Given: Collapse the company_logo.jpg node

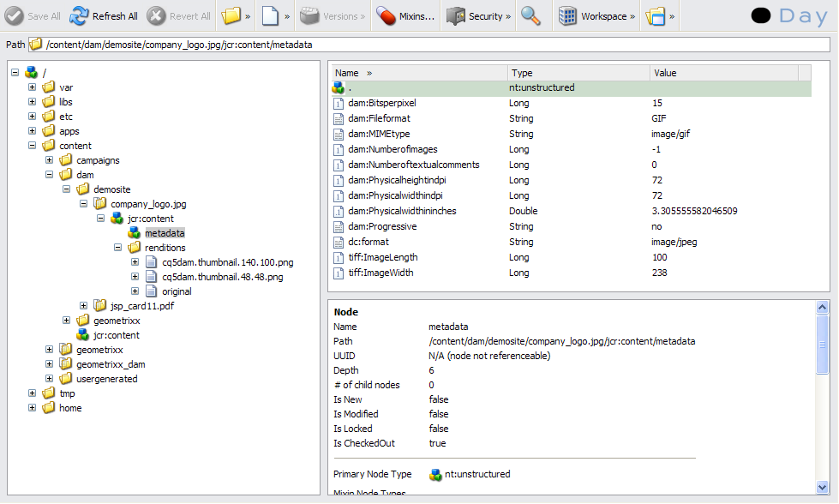Looking at the screenshot, I should click(x=83, y=203).
